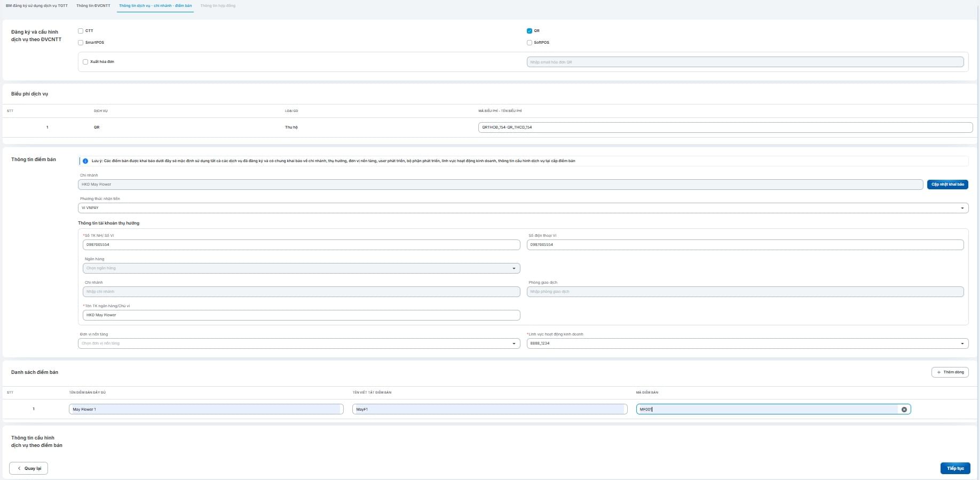Click the Số TK NH/Số Ví input

coord(301,245)
